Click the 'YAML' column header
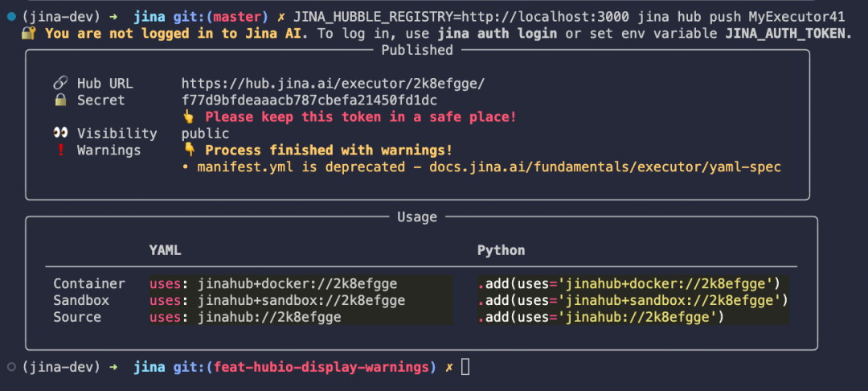The height and width of the screenshot is (391, 868). [165, 250]
